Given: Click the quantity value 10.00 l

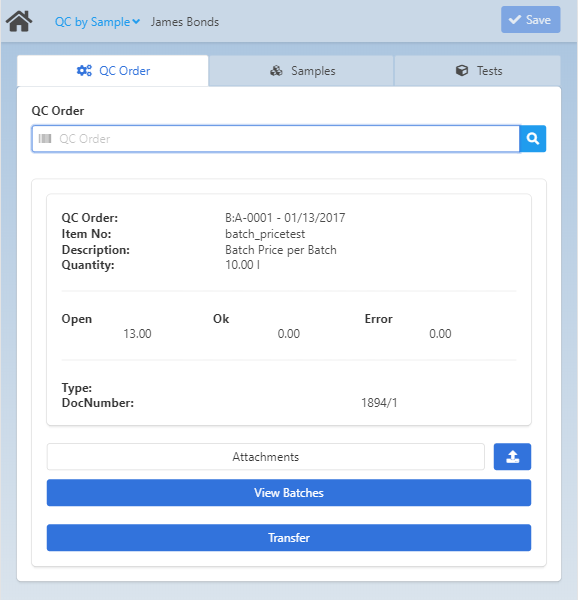Looking at the screenshot, I should point(243,265).
